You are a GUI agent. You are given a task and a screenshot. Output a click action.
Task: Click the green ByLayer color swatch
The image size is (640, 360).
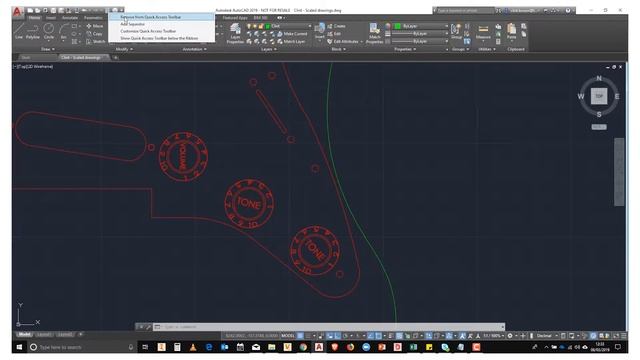click(x=398, y=26)
